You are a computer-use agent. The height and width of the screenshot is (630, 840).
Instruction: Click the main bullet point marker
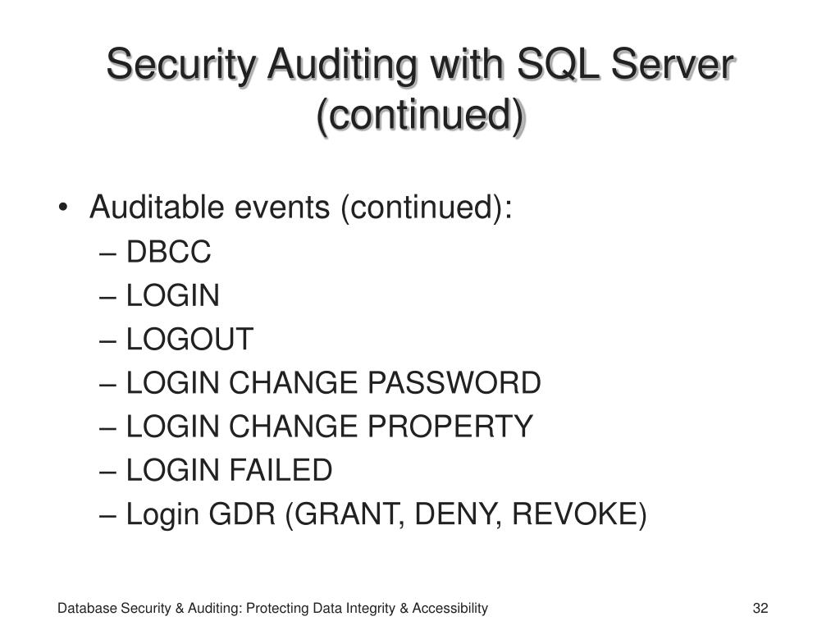63,208
